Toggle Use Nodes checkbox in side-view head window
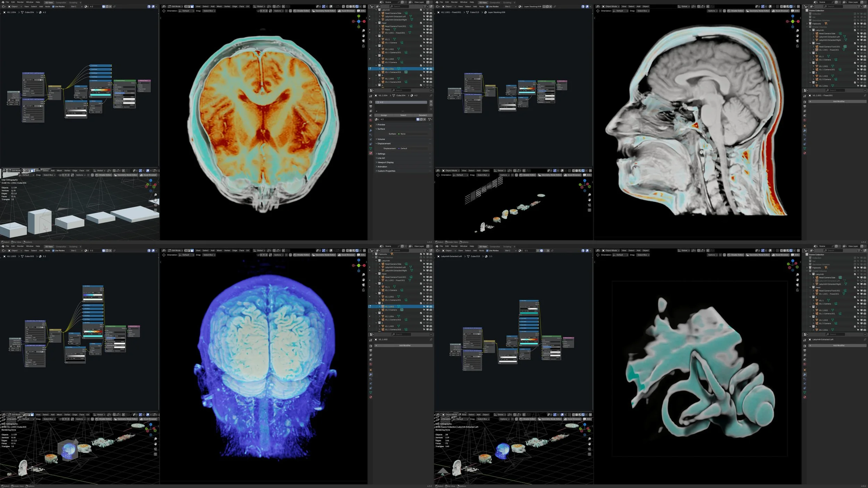 tap(487, 7)
